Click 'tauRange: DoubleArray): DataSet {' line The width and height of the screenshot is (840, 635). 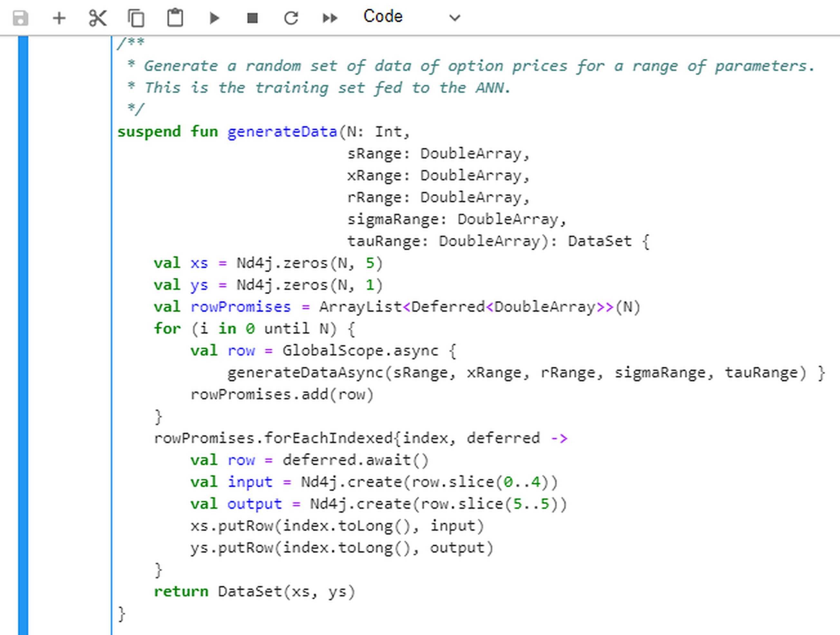499,242
